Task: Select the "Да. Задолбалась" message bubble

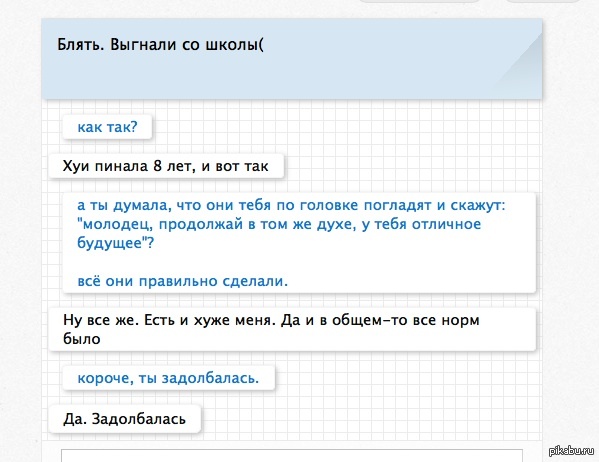Action: pos(125,419)
